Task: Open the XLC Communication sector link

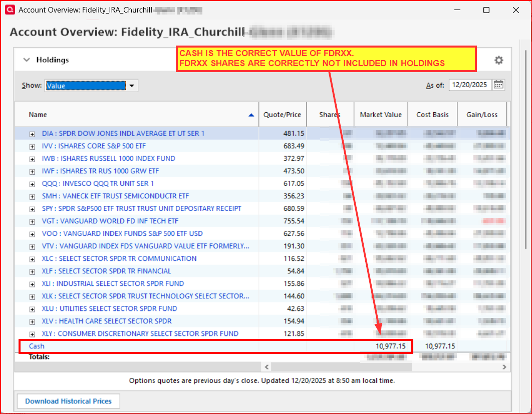Action: (119, 259)
